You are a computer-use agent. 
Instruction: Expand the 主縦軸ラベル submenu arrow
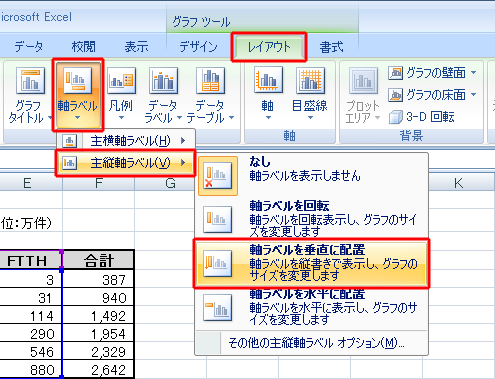tap(183, 163)
